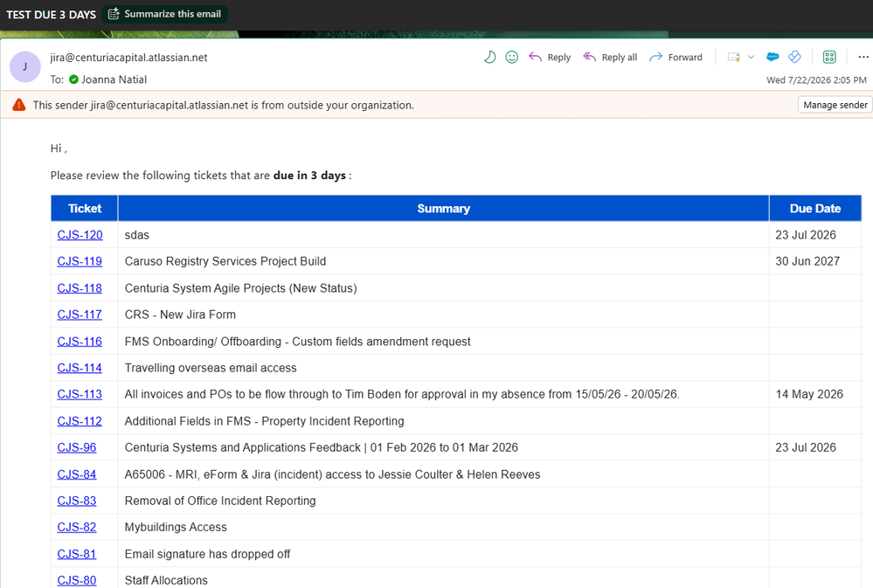Click sender address jira@centuriacapital.atlassian.net in header
The image size is (873, 588).
[x=128, y=58]
